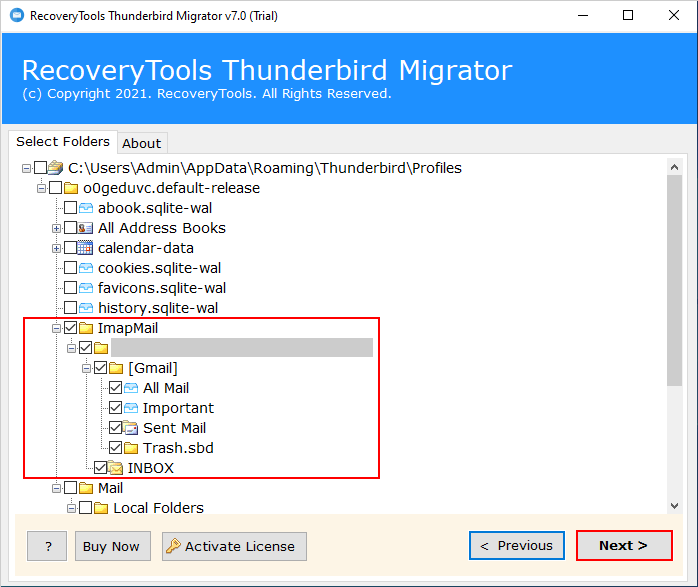
Task: Check the Mail folder checkbox
Action: click(x=70, y=488)
